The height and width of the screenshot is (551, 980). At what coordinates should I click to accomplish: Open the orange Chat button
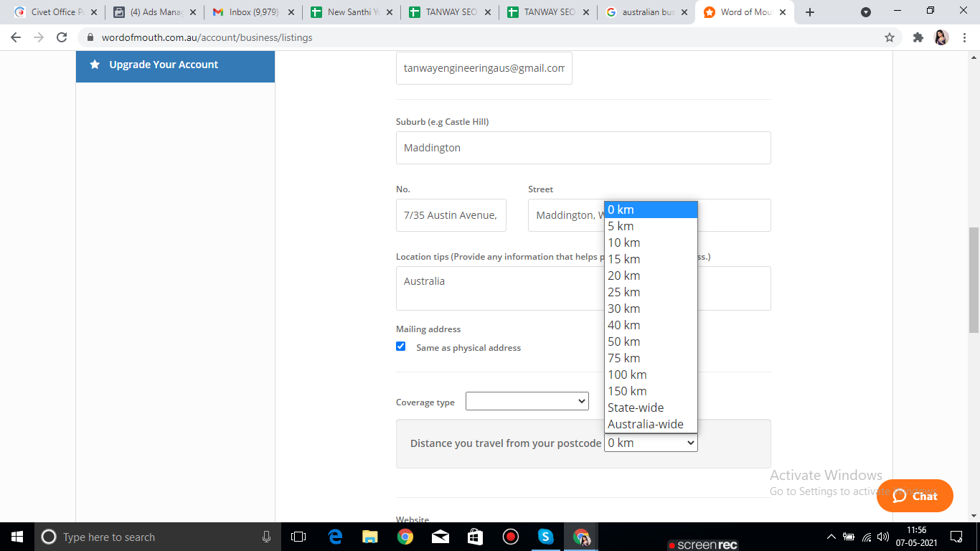[915, 496]
